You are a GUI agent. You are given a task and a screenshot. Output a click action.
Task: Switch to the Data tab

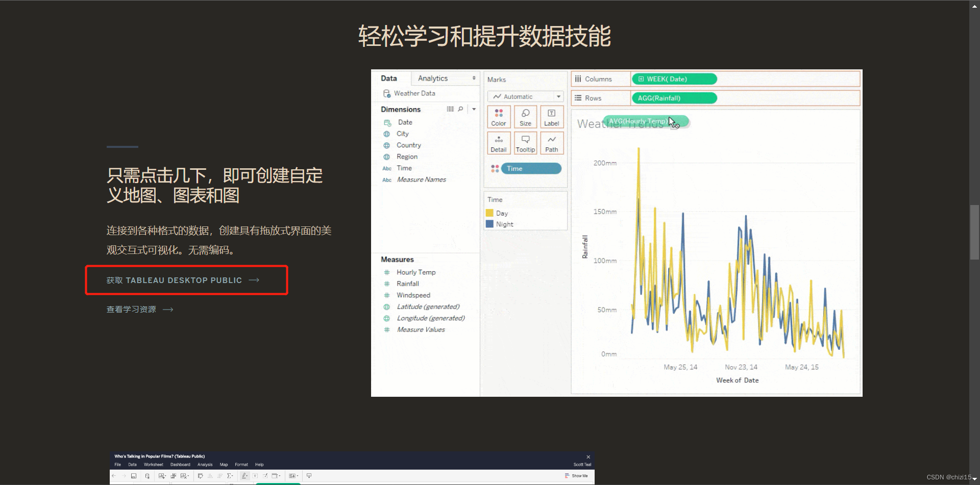click(x=389, y=78)
